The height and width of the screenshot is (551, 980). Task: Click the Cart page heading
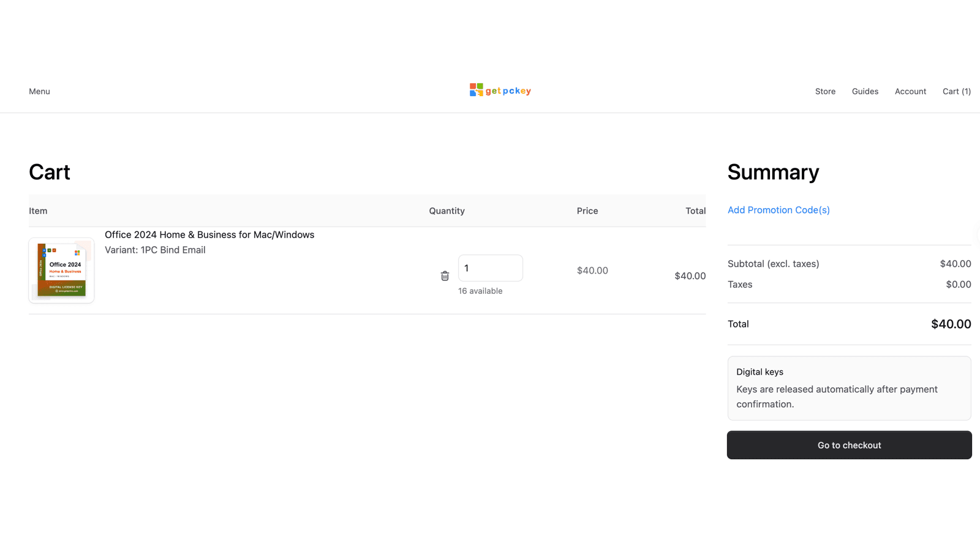[x=50, y=172]
